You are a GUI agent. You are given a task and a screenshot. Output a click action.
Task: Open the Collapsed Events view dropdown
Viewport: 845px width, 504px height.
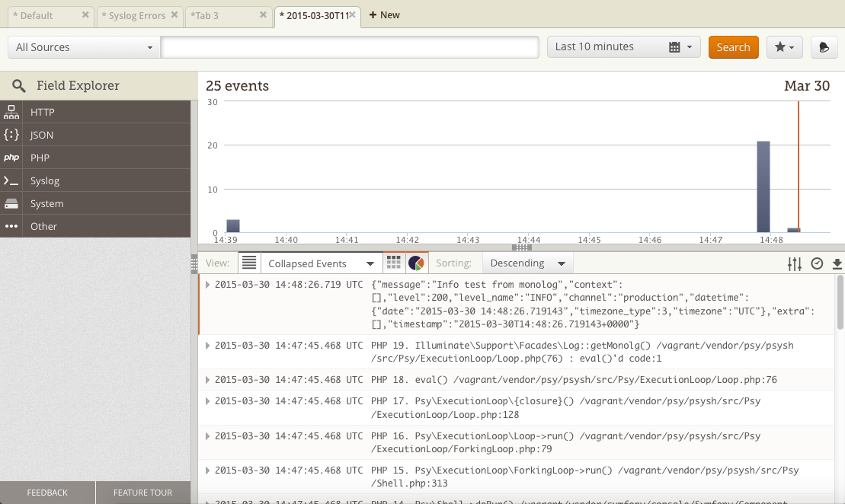(x=321, y=263)
